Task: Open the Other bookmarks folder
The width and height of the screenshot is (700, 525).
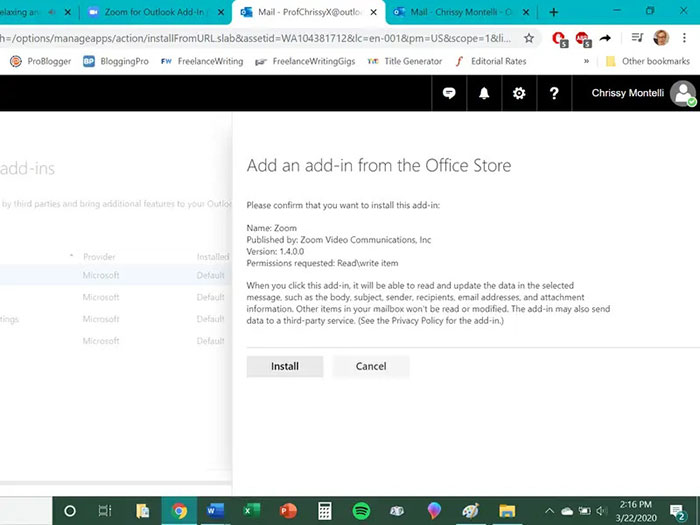Action: (x=647, y=61)
